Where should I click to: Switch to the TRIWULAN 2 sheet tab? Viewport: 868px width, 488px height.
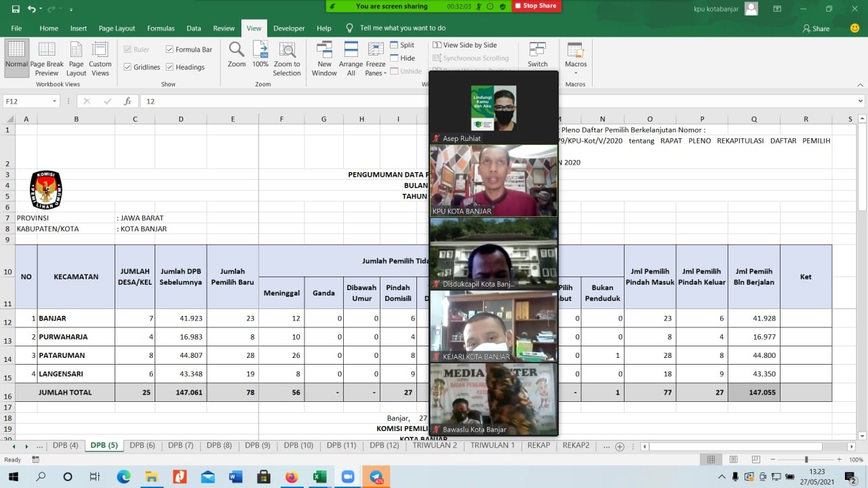435,445
